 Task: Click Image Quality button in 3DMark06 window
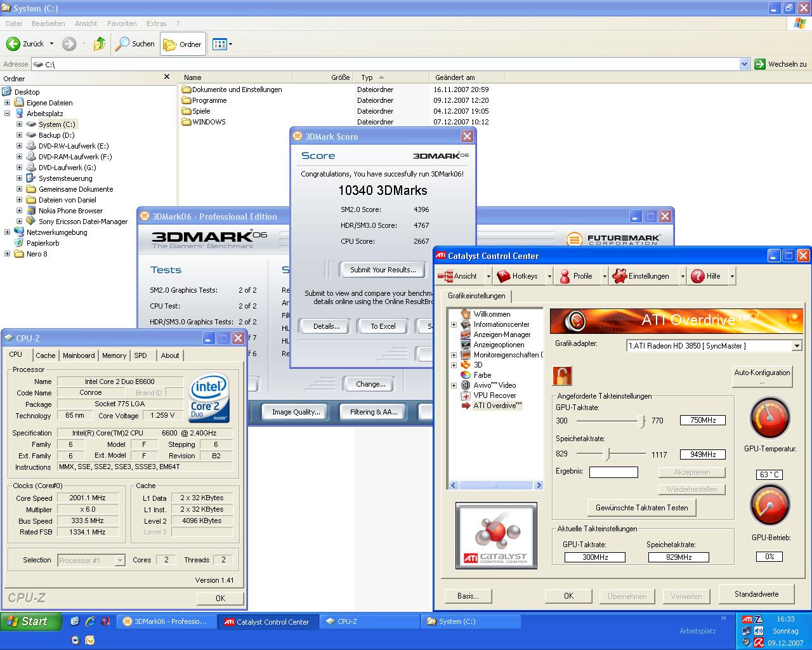(296, 412)
